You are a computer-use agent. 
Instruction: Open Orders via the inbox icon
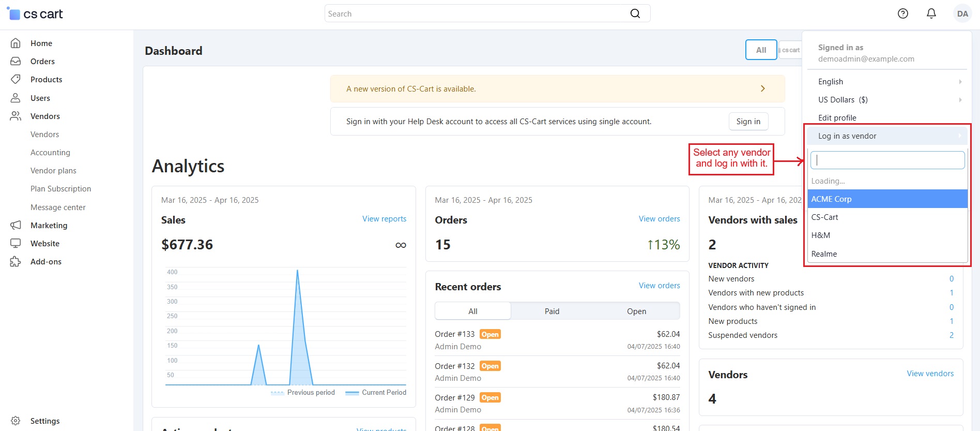click(x=16, y=62)
